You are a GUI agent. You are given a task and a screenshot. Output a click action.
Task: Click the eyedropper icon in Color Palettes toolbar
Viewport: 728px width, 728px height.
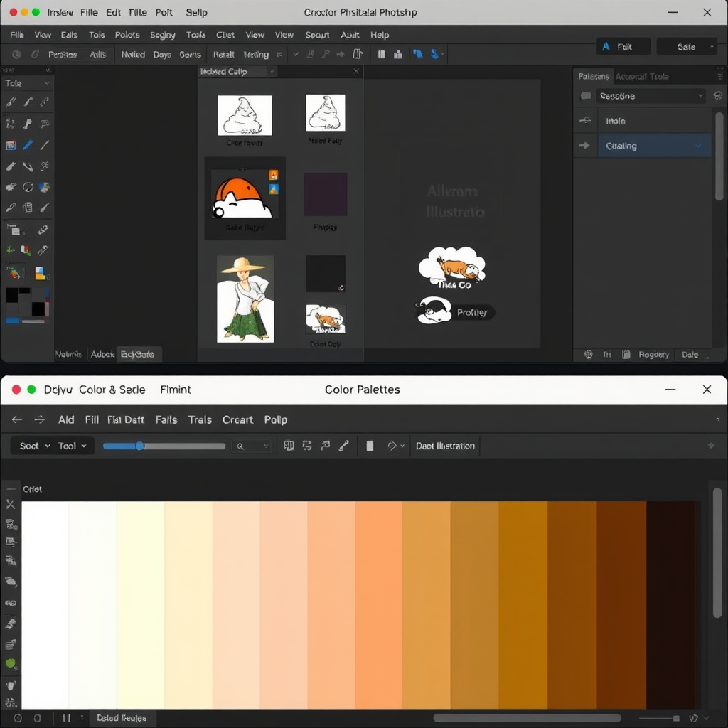click(343, 446)
